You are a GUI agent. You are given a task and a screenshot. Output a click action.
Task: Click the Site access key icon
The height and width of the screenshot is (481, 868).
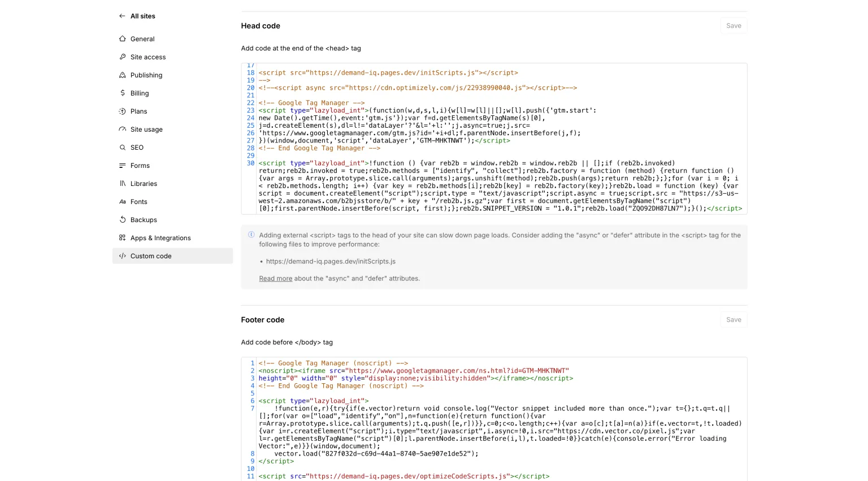(122, 57)
